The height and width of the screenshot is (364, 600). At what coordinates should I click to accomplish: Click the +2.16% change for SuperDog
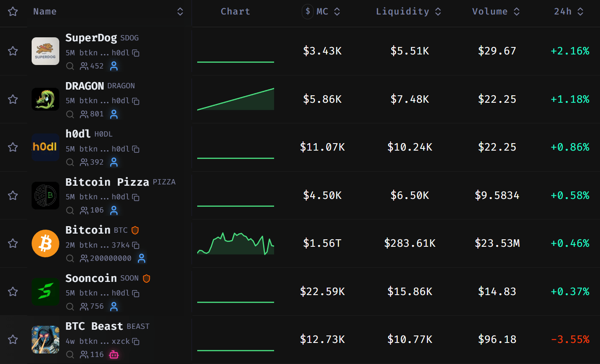(570, 51)
